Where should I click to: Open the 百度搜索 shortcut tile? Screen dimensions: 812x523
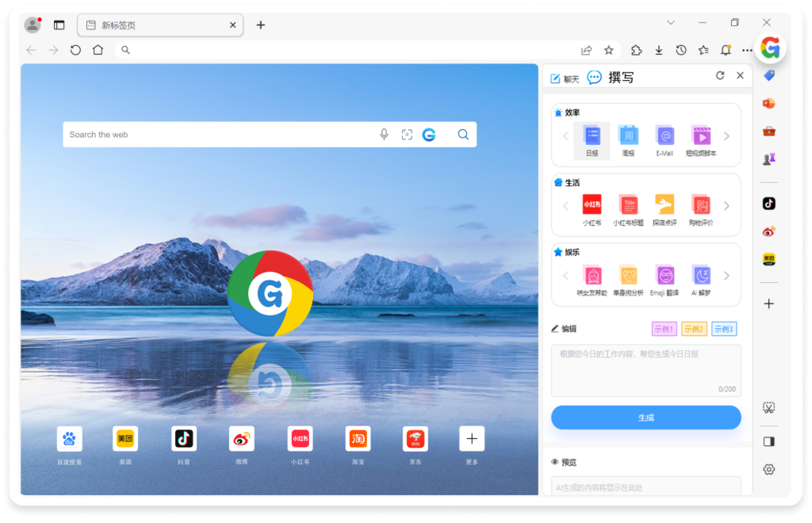pyautogui.click(x=69, y=439)
